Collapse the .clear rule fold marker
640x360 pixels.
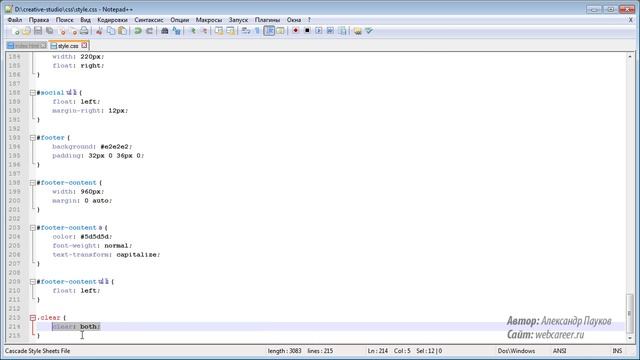pos(33,318)
